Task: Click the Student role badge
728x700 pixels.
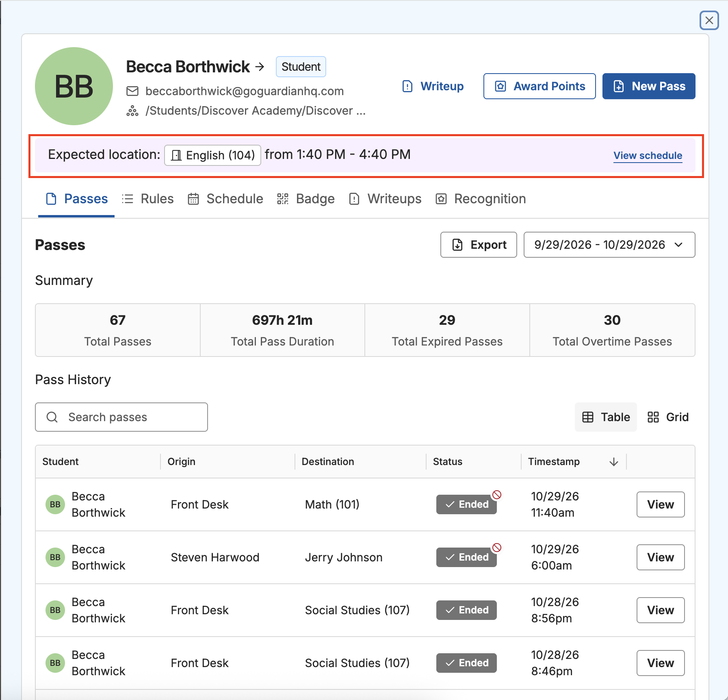Action: [x=301, y=67]
